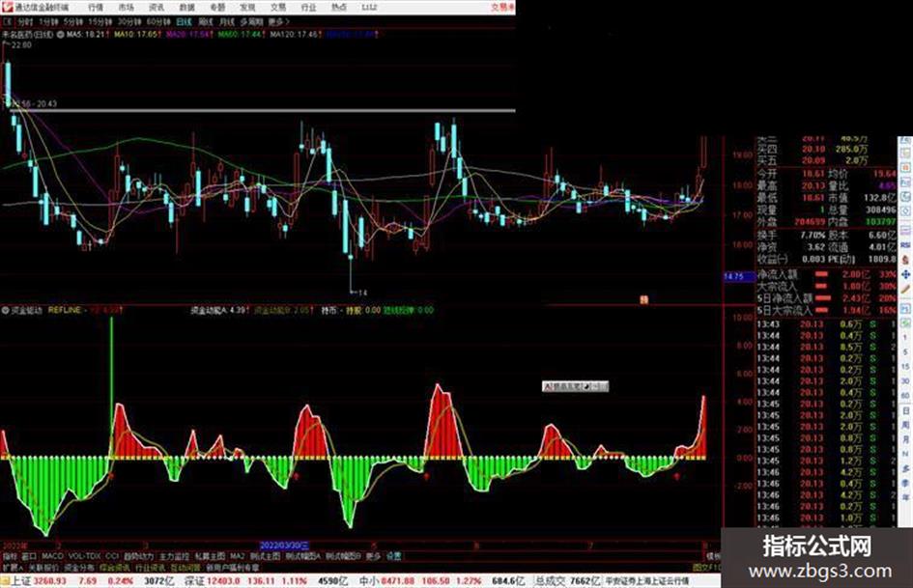Open 设置 in the indicator bar
913x588 pixels.
(393, 556)
